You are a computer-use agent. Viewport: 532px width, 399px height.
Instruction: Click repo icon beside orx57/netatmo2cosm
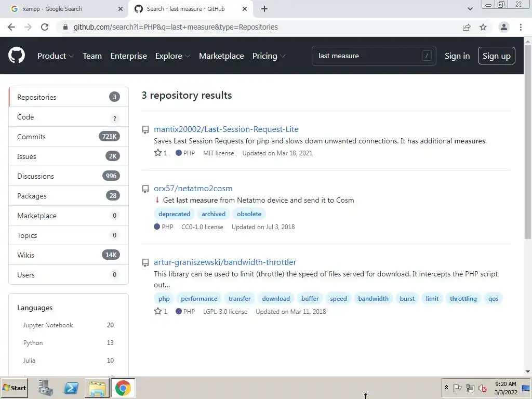tap(145, 189)
